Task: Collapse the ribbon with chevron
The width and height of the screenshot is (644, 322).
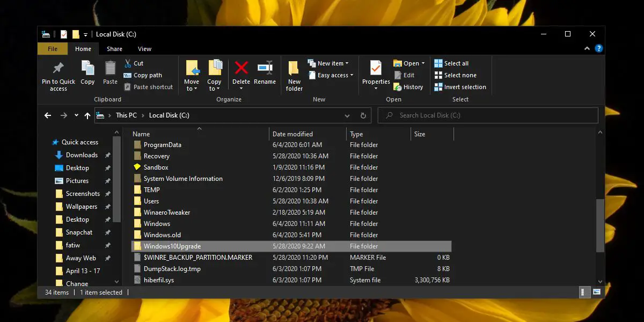Action: pyautogui.click(x=588, y=49)
